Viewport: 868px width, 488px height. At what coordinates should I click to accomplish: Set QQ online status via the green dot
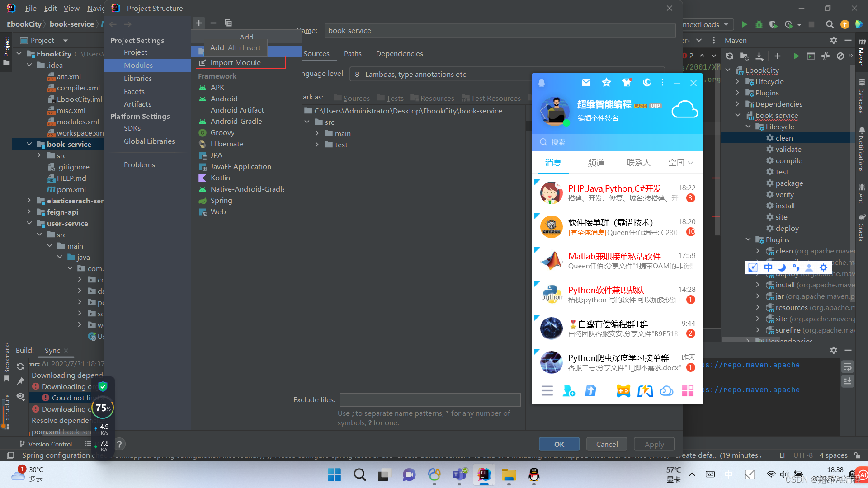click(566, 122)
